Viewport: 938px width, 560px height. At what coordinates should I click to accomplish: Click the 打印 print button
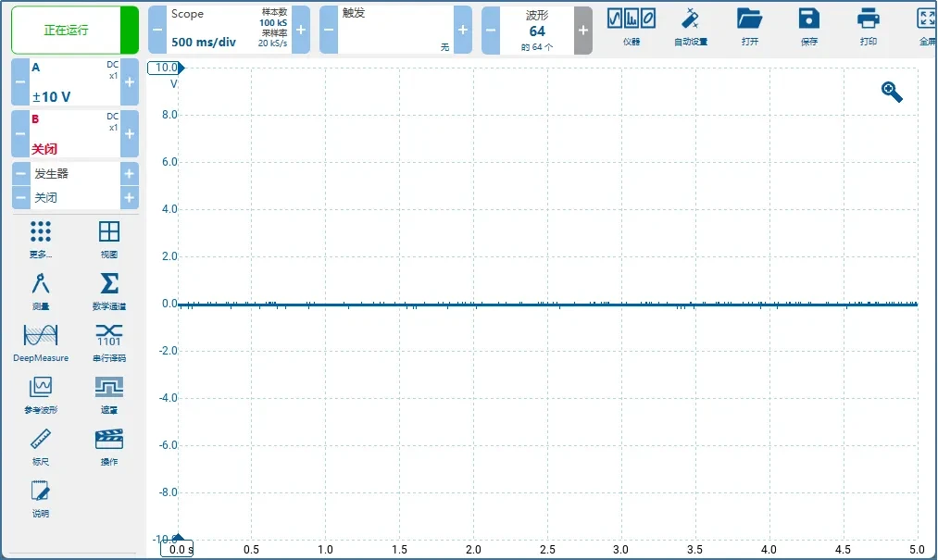click(868, 27)
